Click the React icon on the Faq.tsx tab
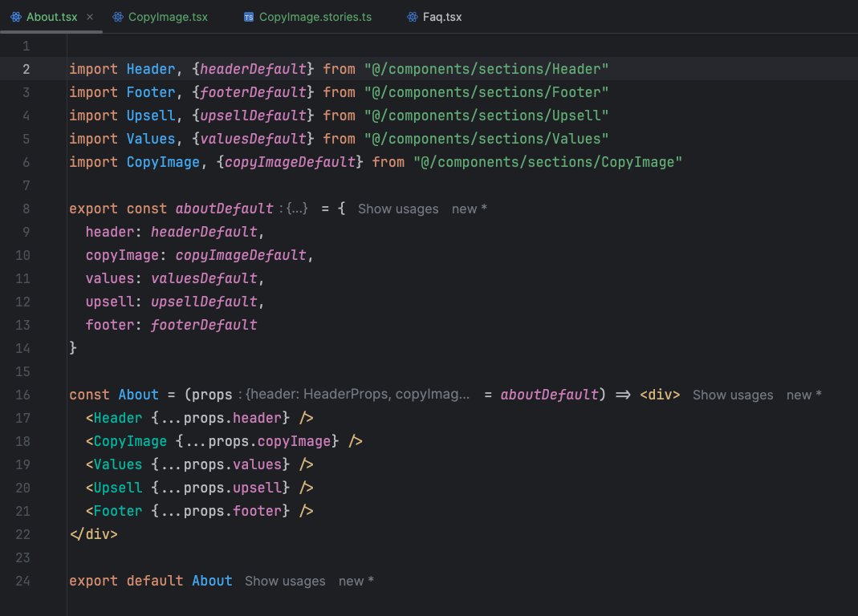 (411, 15)
